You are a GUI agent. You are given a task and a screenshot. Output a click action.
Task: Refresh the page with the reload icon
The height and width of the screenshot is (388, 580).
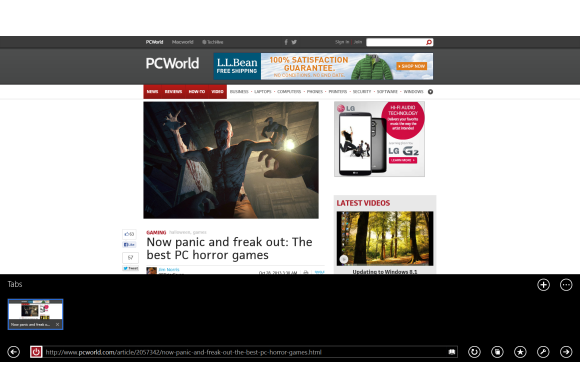pyautogui.click(x=474, y=352)
